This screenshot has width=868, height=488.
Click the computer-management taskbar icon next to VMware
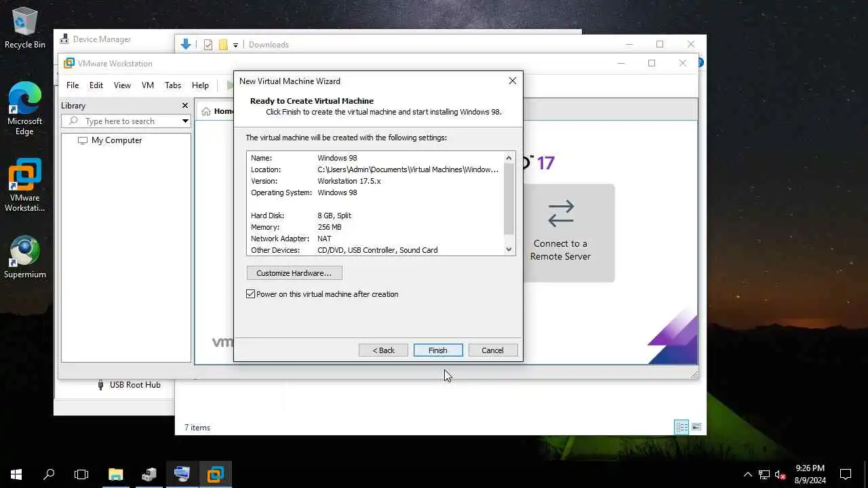click(182, 474)
